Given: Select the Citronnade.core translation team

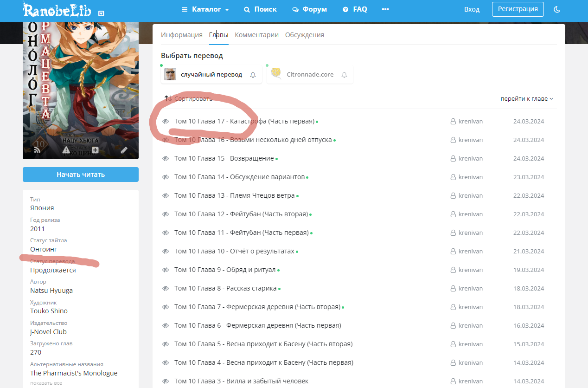Looking at the screenshot, I should (x=310, y=74).
